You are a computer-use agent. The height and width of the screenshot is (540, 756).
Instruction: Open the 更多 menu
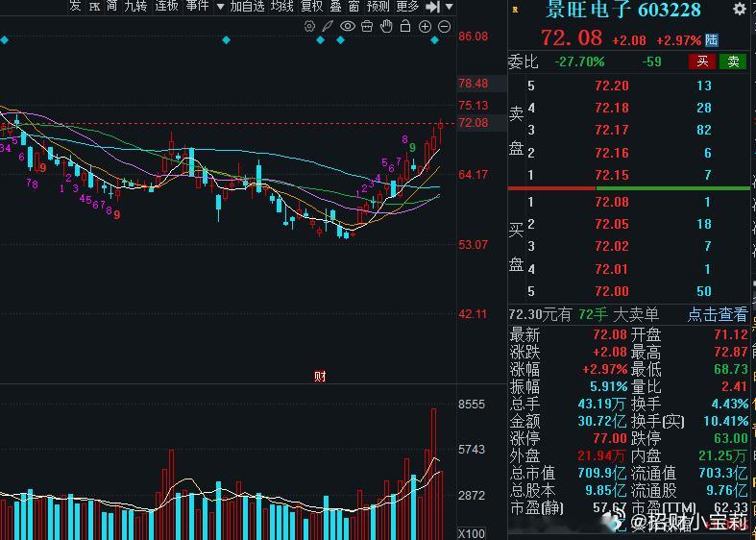click(x=407, y=7)
